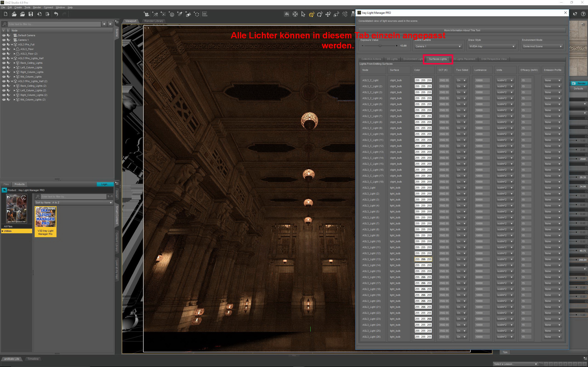588x367 pixels.
Task: Select the Rotate tool icon
Action: pos(319,14)
